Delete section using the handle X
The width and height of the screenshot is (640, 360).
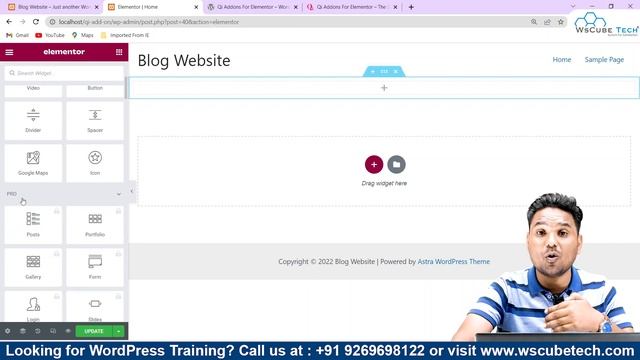[x=396, y=71]
